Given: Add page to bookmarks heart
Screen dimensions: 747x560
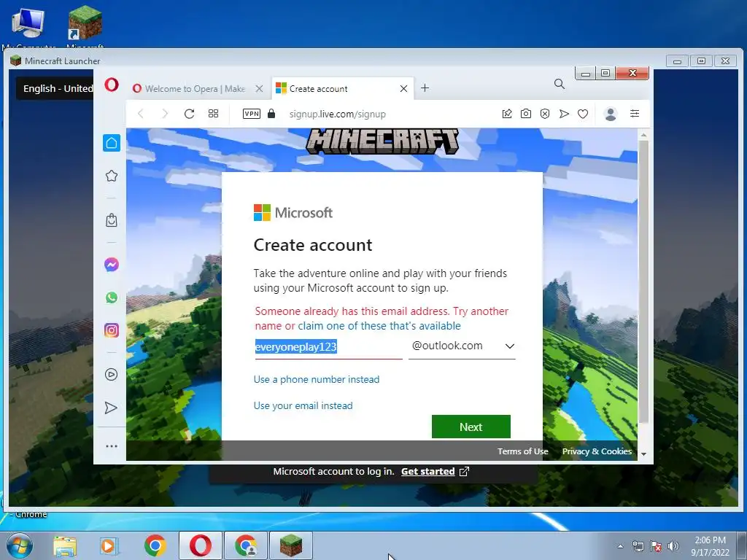Looking at the screenshot, I should click(x=583, y=114).
